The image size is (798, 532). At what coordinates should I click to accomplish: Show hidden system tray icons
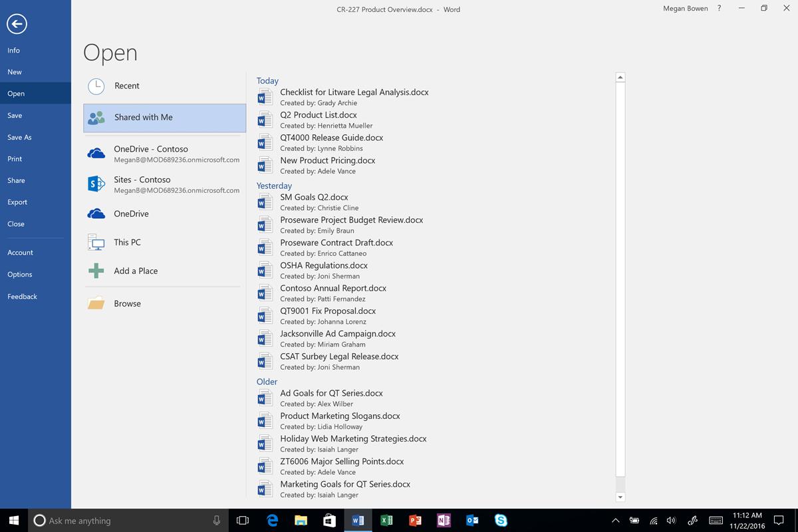point(615,521)
